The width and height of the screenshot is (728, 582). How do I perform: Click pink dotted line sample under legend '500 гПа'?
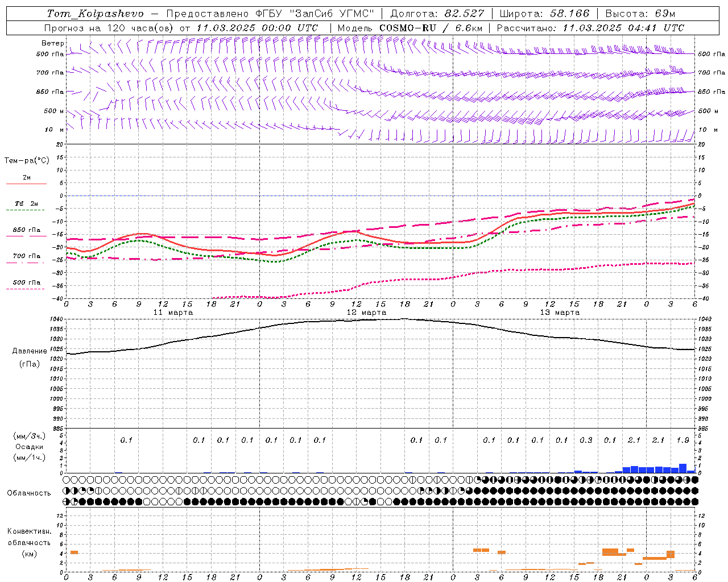[x=26, y=289]
